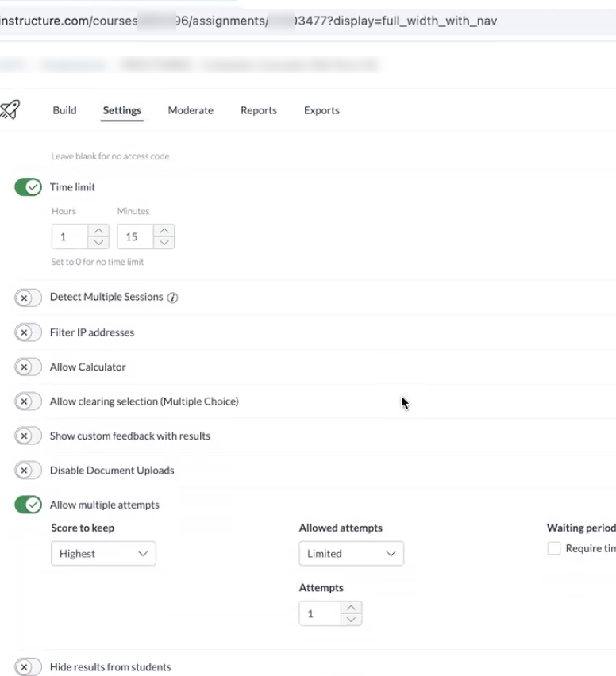This screenshot has height=676, width=616.
Task: Open the Moderate tab
Action: click(x=191, y=110)
